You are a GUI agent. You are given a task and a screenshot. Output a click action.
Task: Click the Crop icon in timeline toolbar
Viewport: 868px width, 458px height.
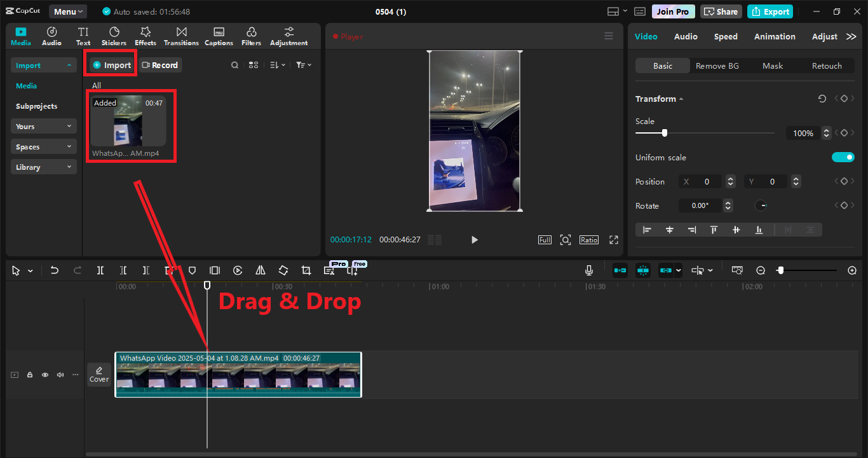(x=306, y=270)
